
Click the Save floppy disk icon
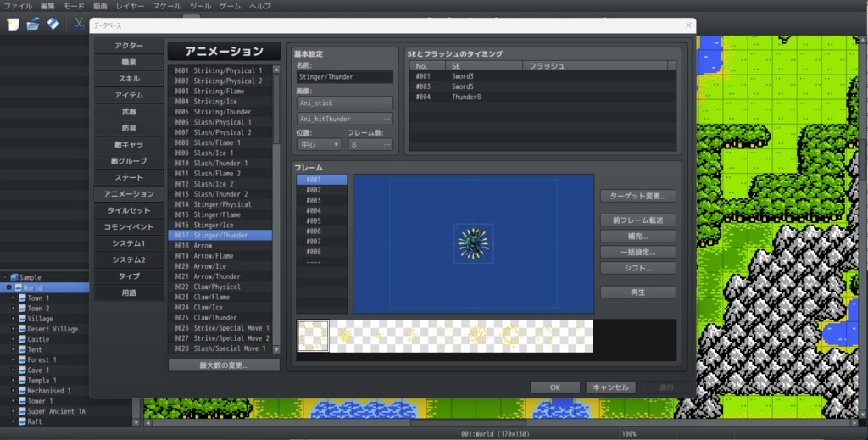click(53, 24)
